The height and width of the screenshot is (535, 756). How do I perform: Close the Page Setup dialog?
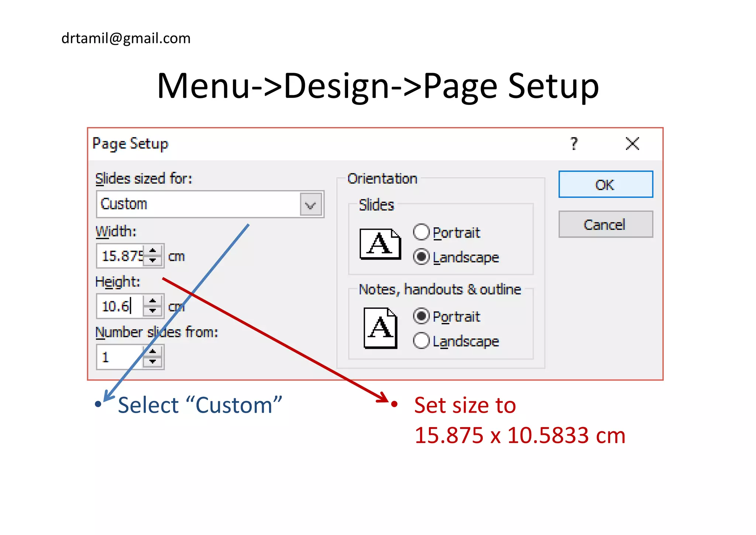tap(632, 143)
